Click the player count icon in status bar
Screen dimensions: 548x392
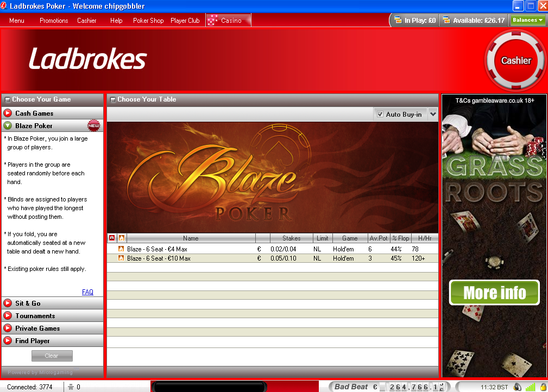pyautogui.click(x=71, y=387)
